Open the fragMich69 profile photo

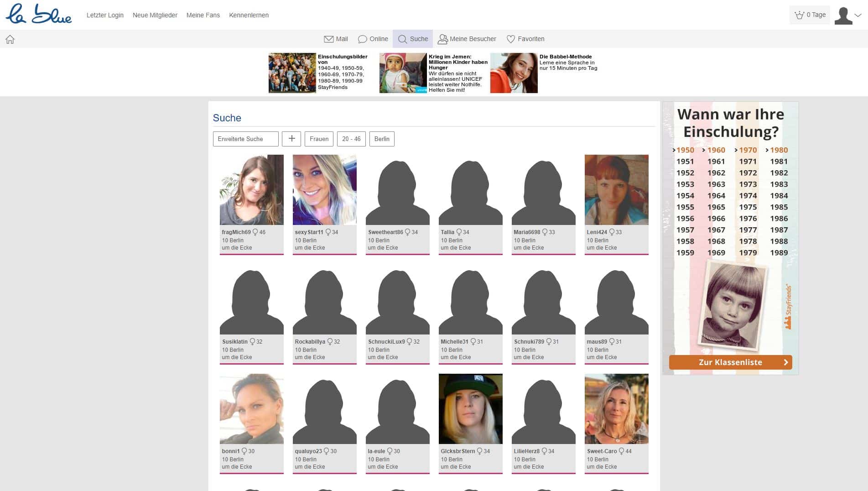(x=252, y=190)
